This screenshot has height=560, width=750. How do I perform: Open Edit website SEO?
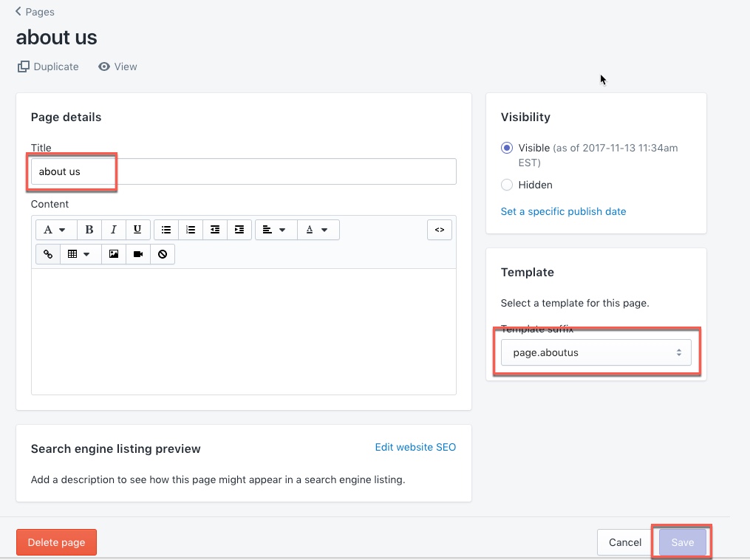[415, 447]
